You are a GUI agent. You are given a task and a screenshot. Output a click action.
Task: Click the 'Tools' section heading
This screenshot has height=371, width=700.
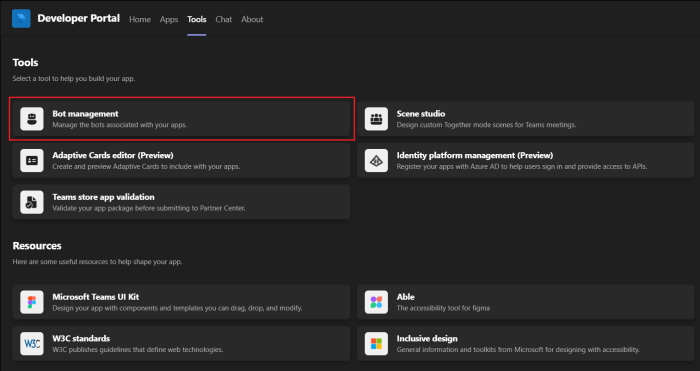point(25,63)
